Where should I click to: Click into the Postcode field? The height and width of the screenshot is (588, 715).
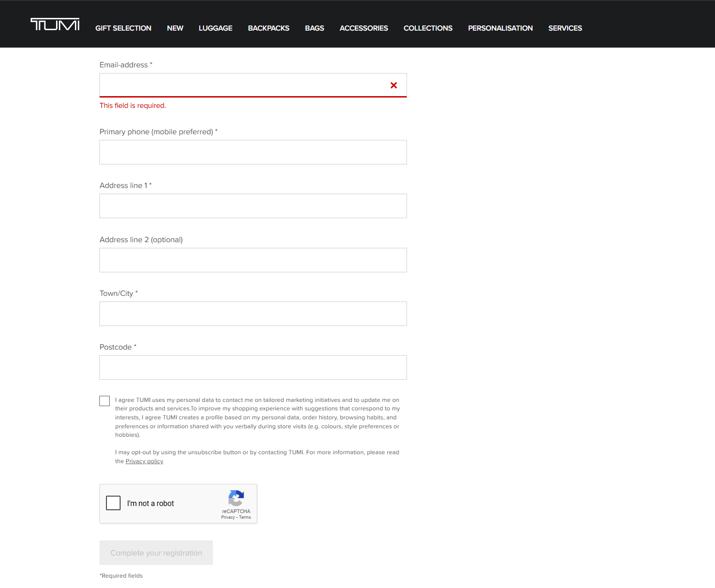coord(253,367)
